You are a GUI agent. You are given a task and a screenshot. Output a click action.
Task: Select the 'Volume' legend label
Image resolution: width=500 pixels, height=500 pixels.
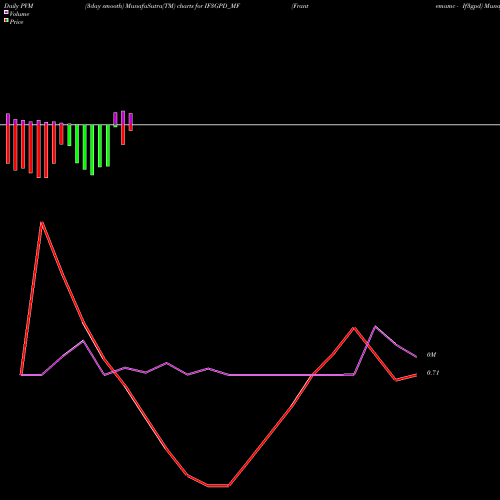(x=19, y=14)
